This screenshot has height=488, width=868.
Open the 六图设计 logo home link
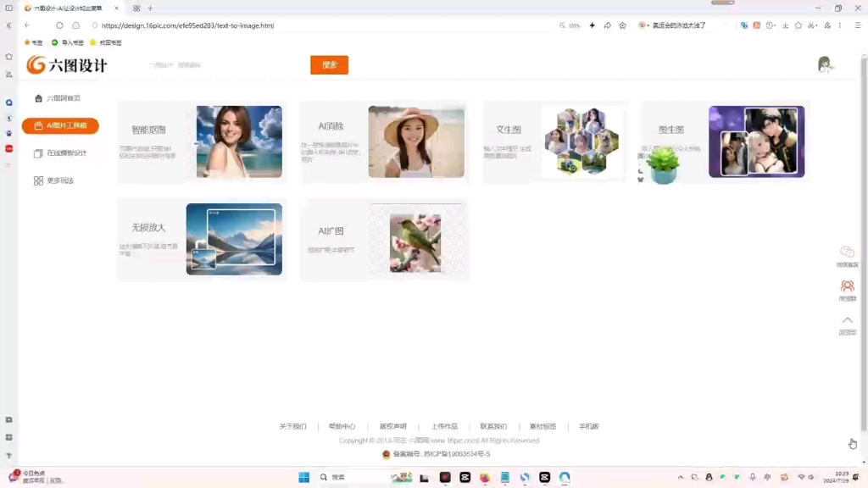tap(66, 65)
